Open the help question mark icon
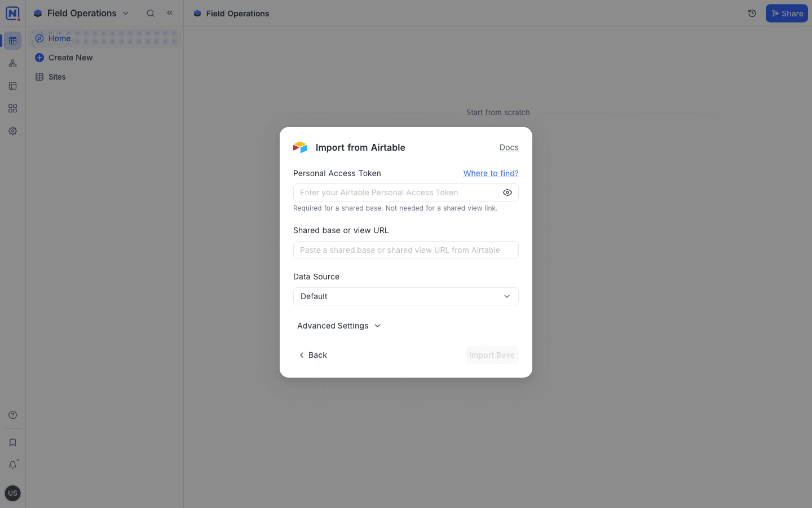The image size is (812, 508). click(x=12, y=415)
